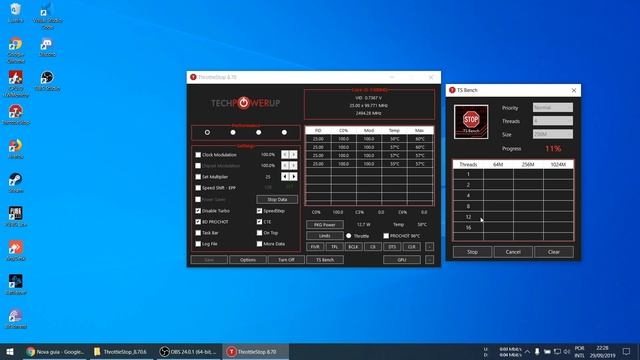Open AnyDesk desktop shortcut
This screenshot has width=640, height=360.
click(x=16, y=251)
